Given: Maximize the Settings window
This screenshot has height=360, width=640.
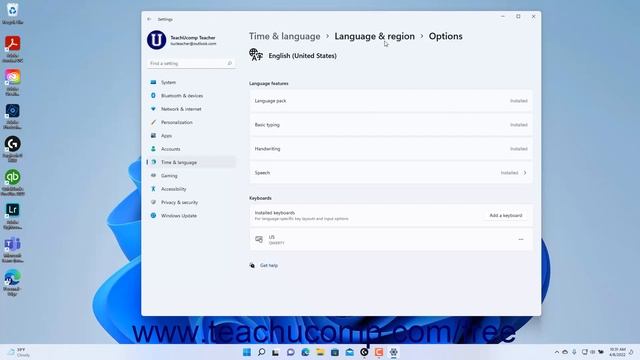Looking at the screenshot, I should (x=518, y=16).
